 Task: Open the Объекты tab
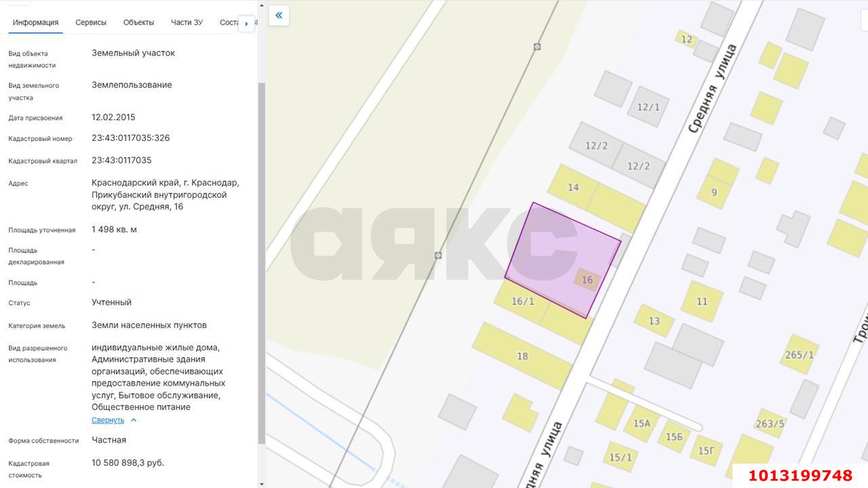tap(138, 22)
